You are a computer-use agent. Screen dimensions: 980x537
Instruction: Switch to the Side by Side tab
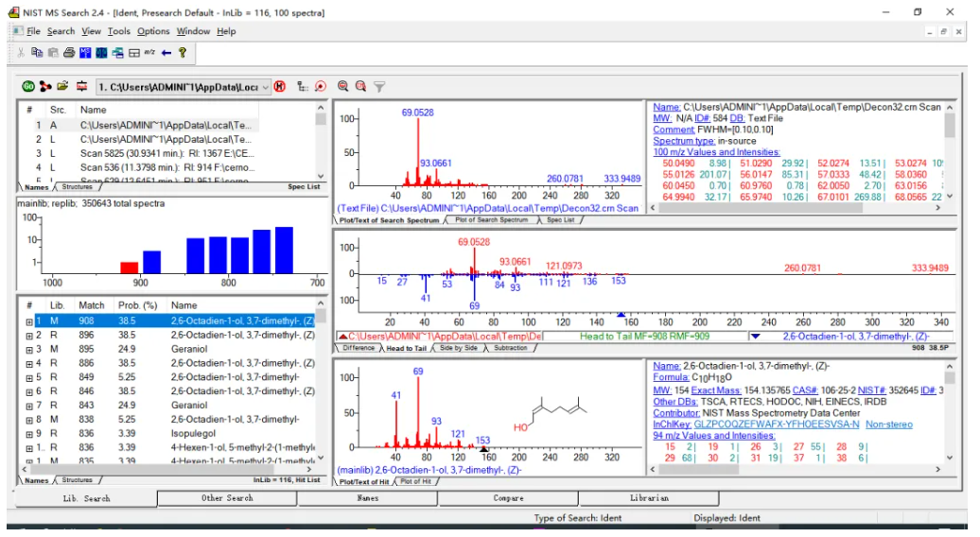pos(458,348)
